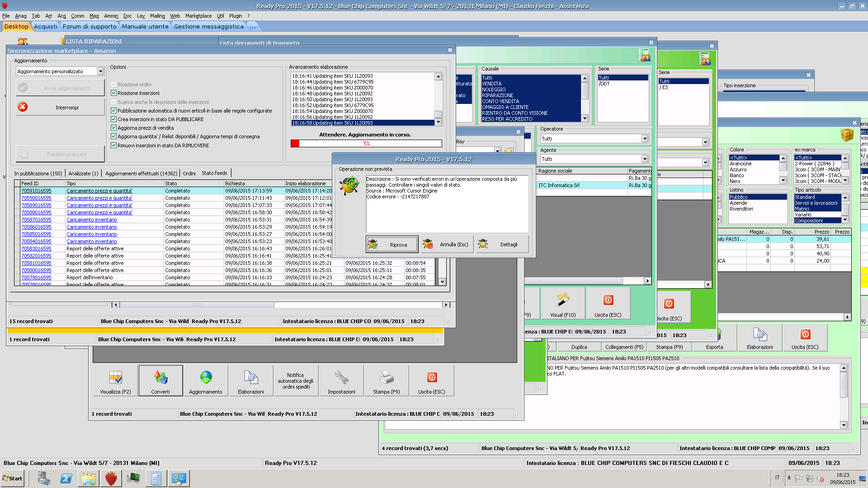Screen dimensions: 868x488
Task: Click the LISTA RIPARAZIONI users icon
Action: click(23, 41)
